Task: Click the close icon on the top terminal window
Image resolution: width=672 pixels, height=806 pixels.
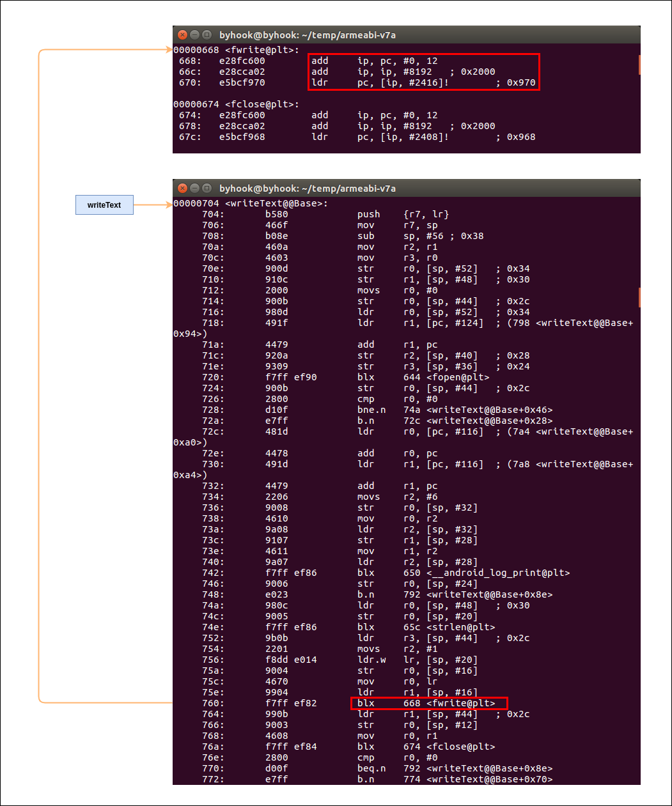Action: click(182, 35)
